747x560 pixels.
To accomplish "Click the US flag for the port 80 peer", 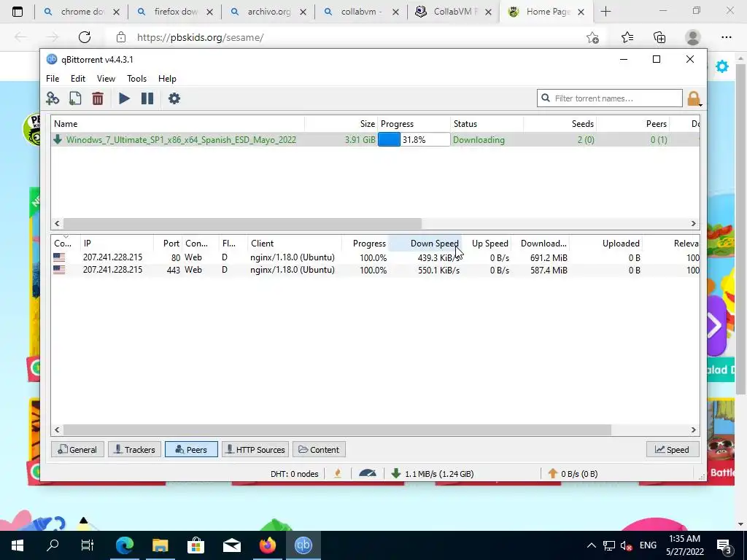I will pyautogui.click(x=59, y=257).
